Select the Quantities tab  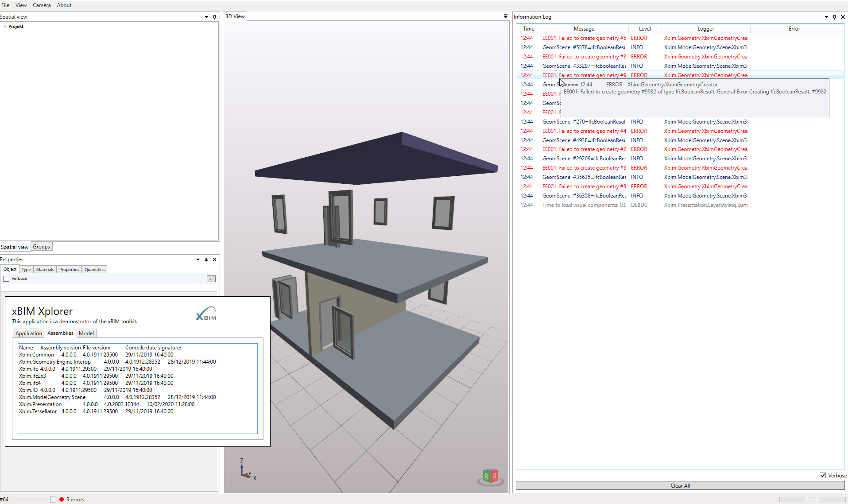click(94, 269)
